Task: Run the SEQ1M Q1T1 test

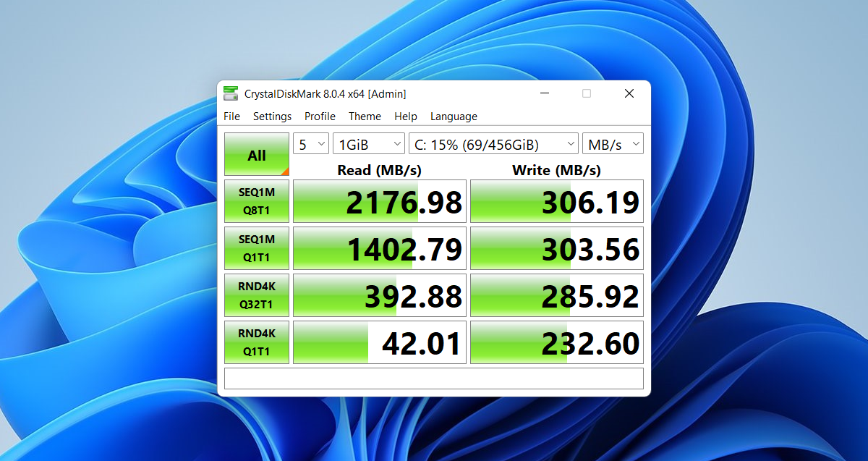Action: (x=257, y=248)
